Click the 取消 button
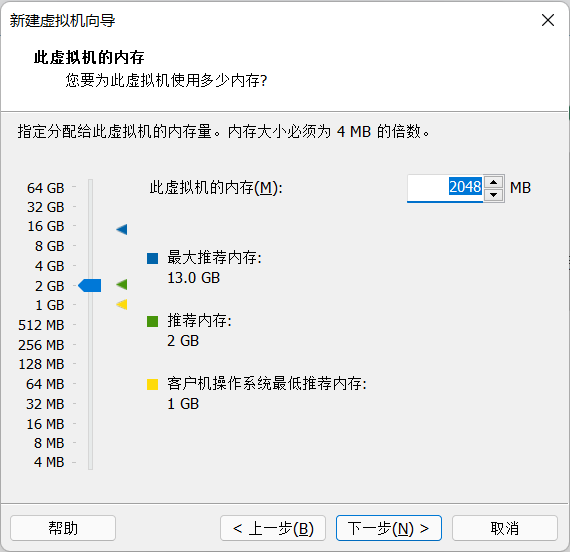Viewport: 570px width, 552px height. pyautogui.click(x=505, y=528)
